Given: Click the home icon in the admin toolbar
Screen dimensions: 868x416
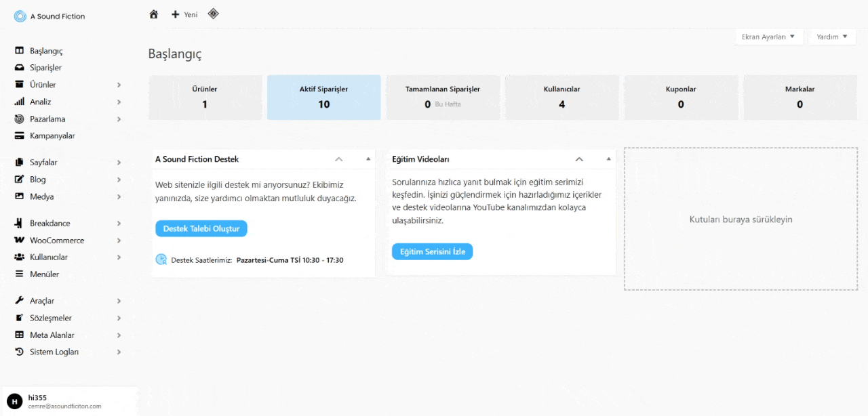Looking at the screenshot, I should [x=153, y=14].
